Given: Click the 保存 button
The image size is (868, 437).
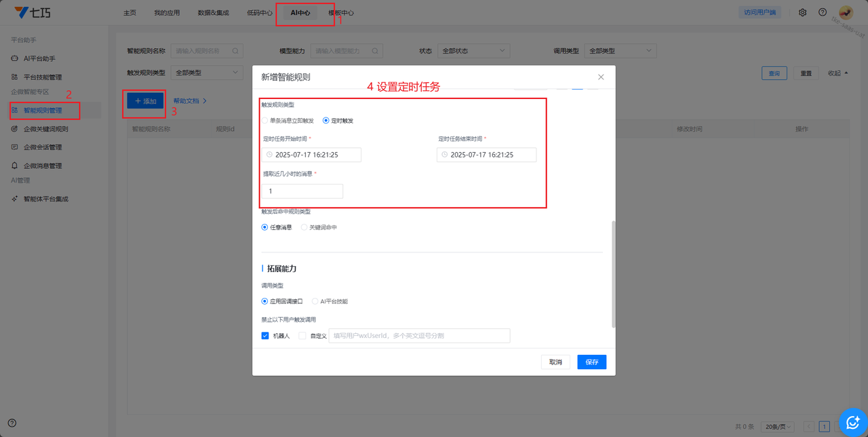Looking at the screenshot, I should point(591,362).
